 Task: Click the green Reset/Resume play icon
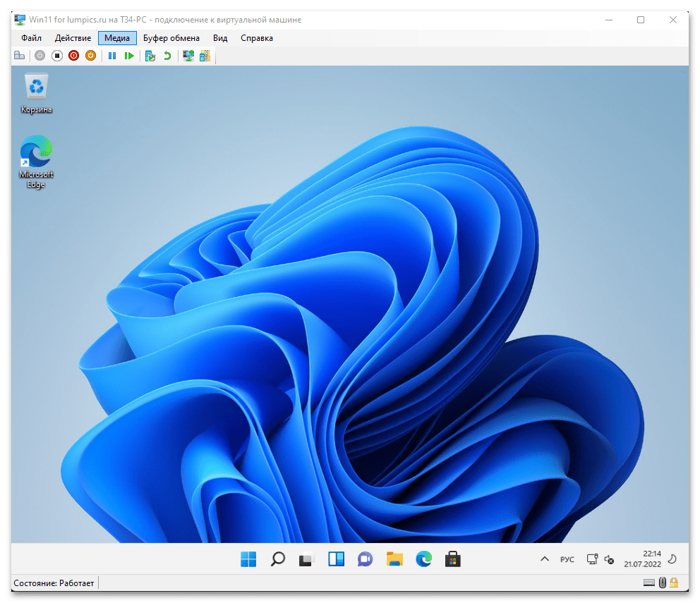(x=129, y=56)
